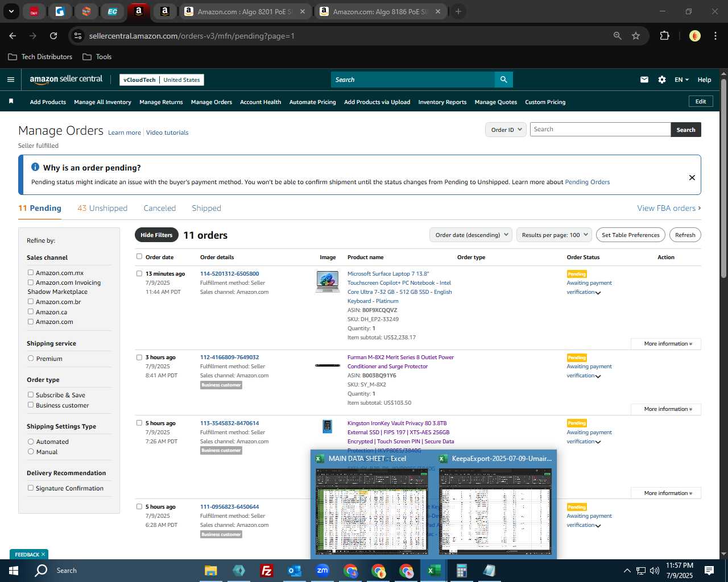The width and height of the screenshot is (728, 582).
Task: Click the Amazon Seller Central logo
Action: tap(66, 80)
